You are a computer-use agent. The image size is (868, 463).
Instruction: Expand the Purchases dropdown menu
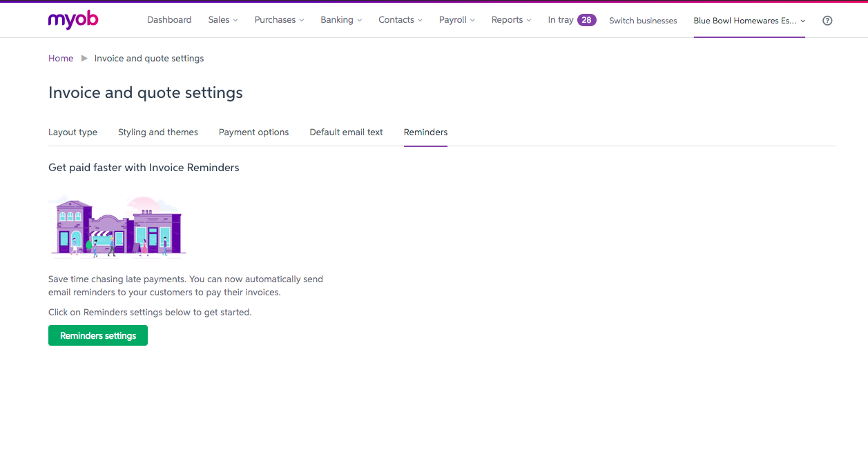[279, 20]
